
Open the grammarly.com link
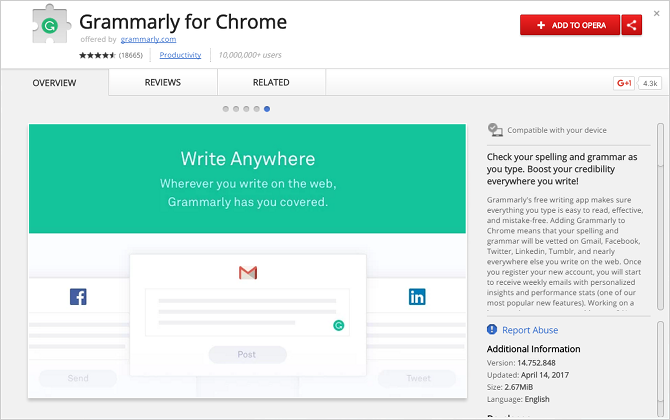pos(148,39)
